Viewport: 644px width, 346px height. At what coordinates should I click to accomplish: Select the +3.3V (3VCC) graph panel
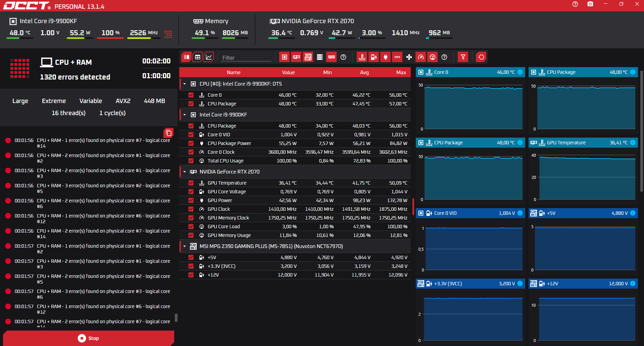[x=470, y=312]
